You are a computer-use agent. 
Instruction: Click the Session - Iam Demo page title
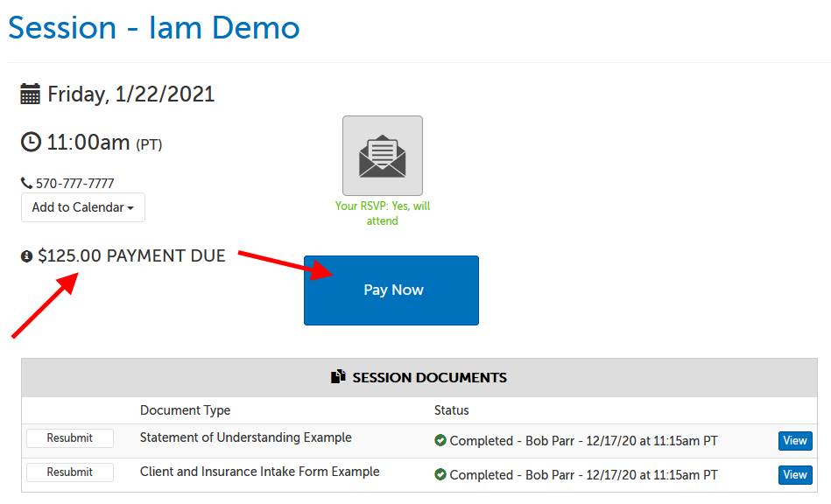153,27
